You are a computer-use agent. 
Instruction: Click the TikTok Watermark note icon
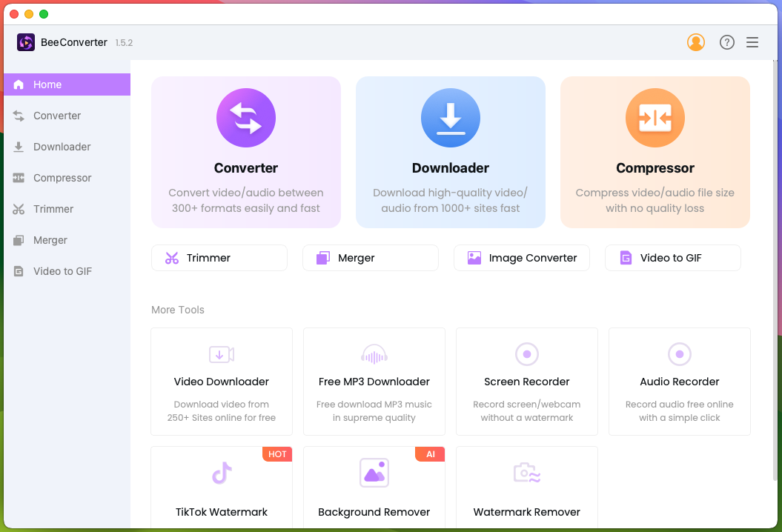pos(222,473)
